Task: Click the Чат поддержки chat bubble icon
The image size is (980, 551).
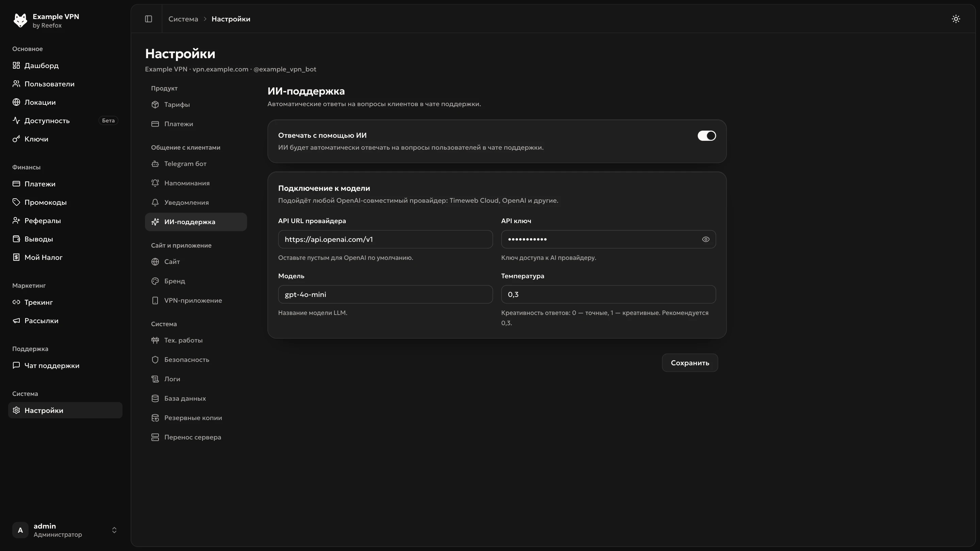Action: point(16,365)
